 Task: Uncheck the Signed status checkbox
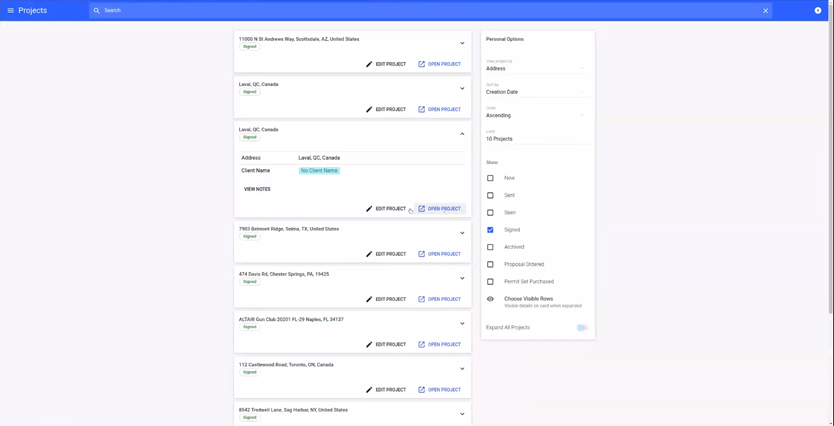pos(490,230)
